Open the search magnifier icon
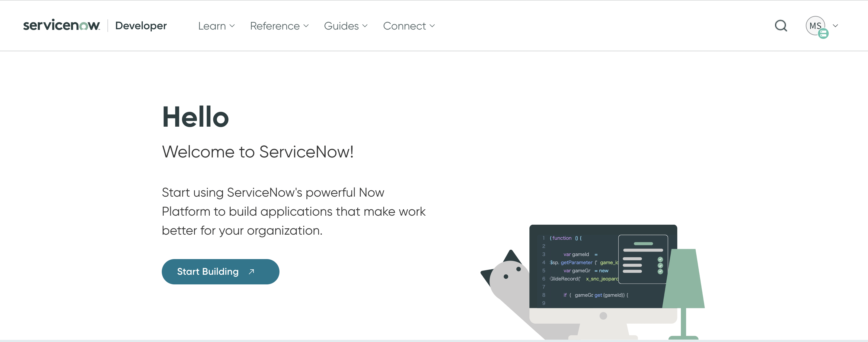 [781, 26]
